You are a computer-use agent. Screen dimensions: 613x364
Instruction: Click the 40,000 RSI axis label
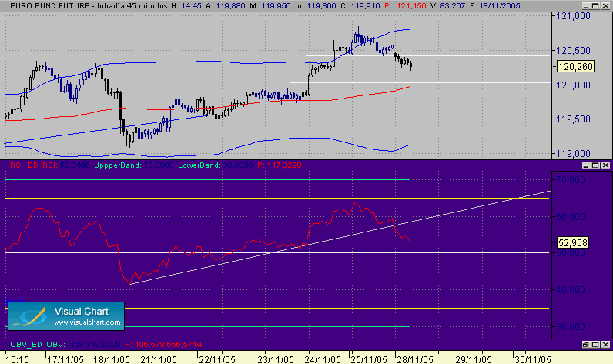(571, 290)
